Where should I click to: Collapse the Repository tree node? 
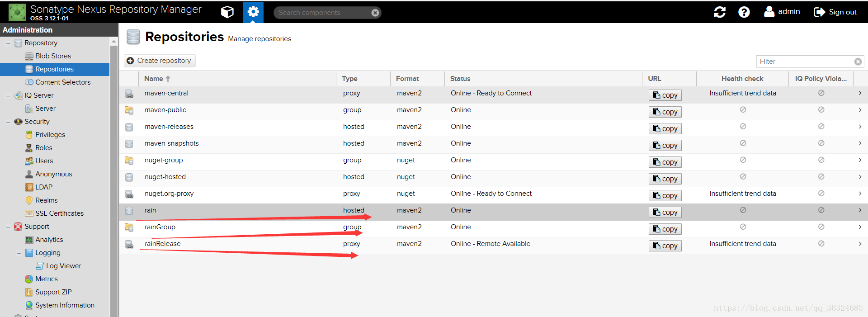(x=8, y=43)
